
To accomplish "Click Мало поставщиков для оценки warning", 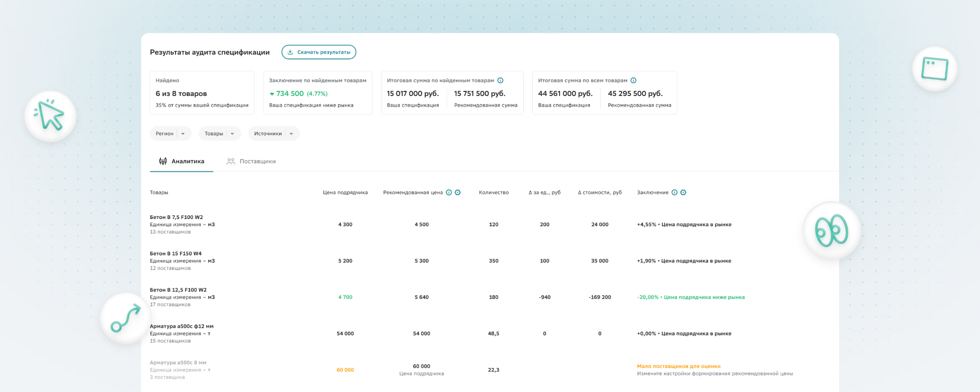I will coord(679,366).
